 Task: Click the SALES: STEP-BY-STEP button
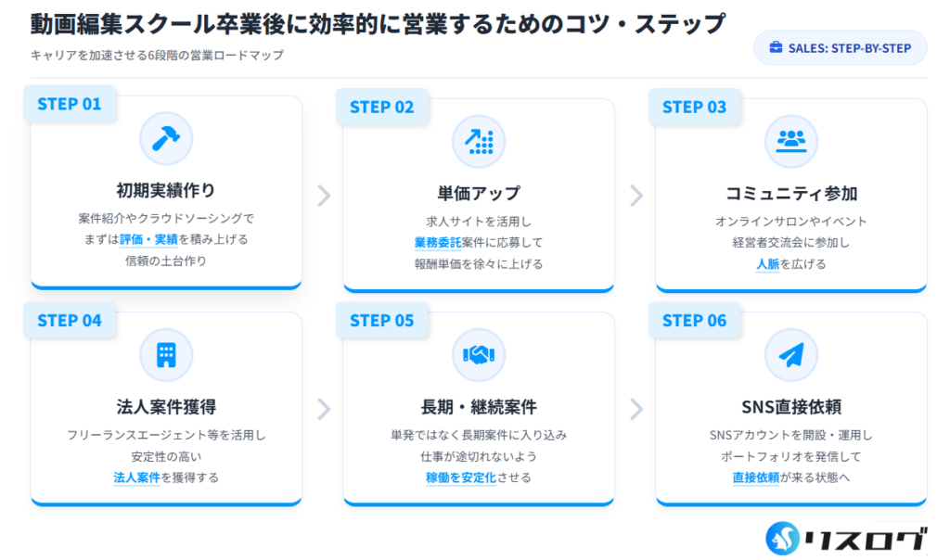840,48
